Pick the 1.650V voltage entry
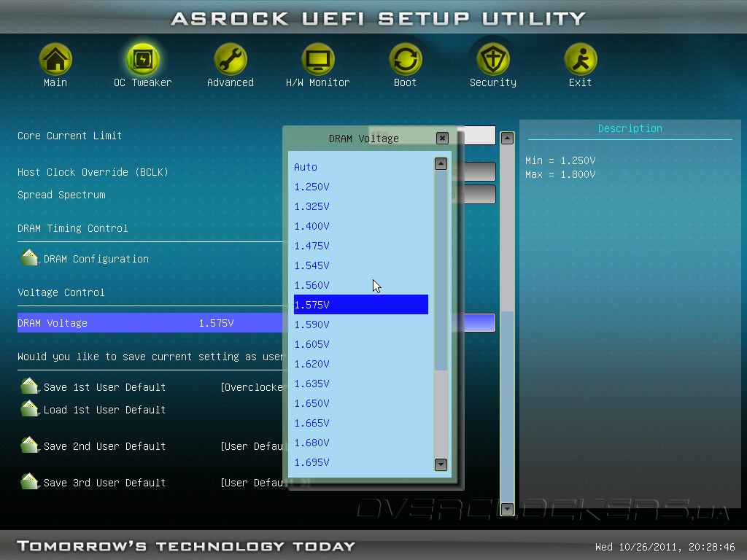 coord(360,403)
